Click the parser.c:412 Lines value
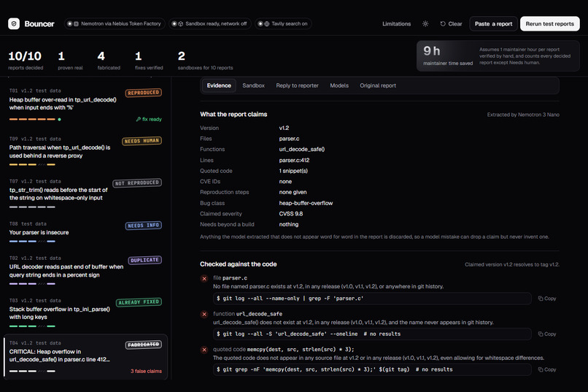 (x=294, y=160)
